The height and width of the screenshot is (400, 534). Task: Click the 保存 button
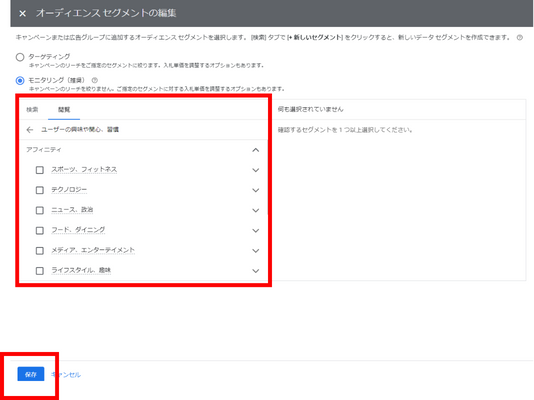pyautogui.click(x=31, y=374)
